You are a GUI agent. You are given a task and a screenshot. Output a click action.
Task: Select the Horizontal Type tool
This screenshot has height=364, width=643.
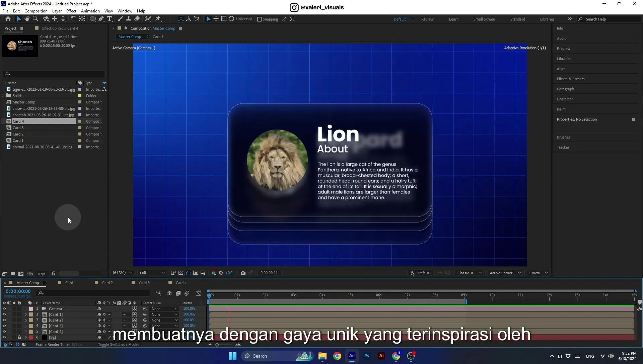click(x=110, y=19)
